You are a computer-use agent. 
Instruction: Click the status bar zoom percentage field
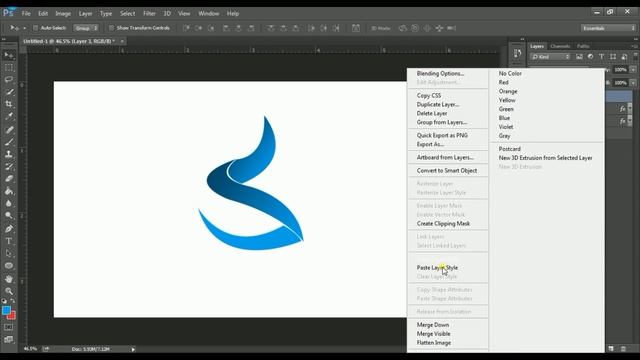[30, 349]
